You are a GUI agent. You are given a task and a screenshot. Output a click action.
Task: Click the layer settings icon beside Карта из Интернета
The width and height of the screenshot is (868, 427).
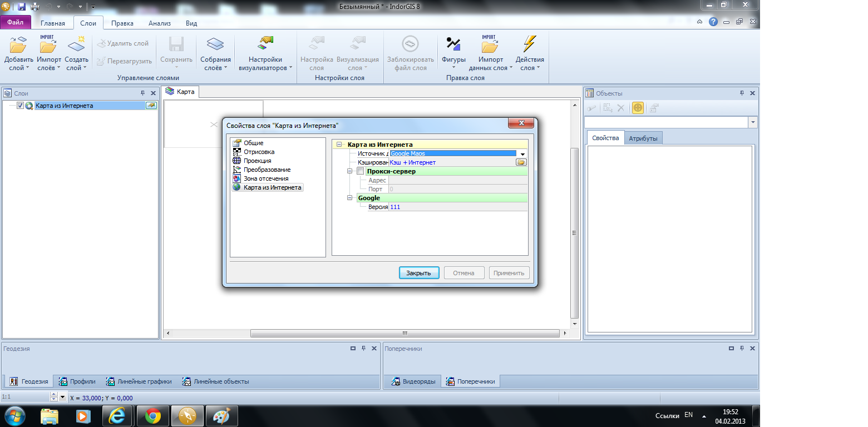[x=151, y=106]
